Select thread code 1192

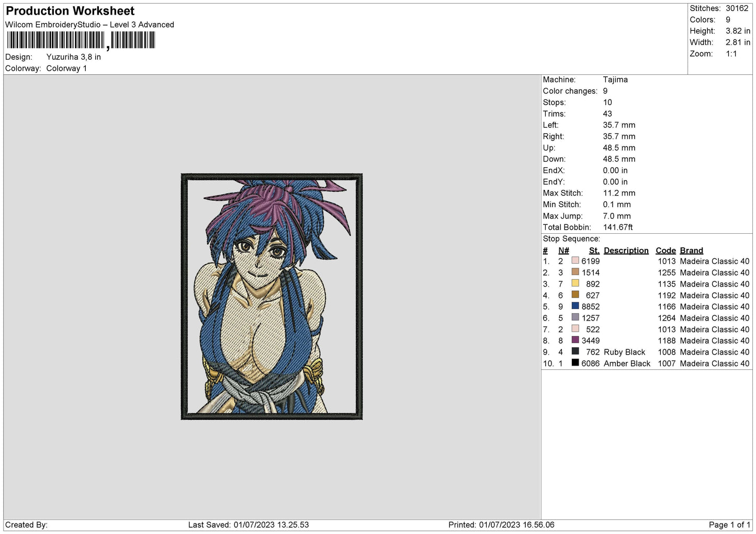pyautogui.click(x=667, y=296)
